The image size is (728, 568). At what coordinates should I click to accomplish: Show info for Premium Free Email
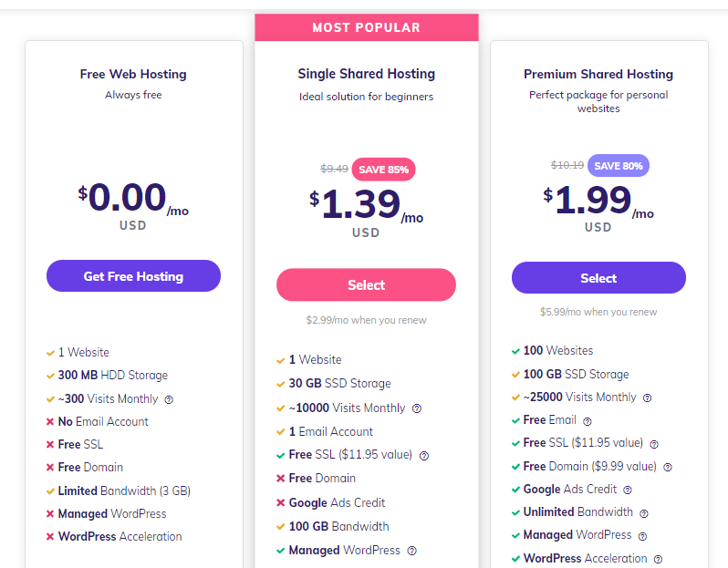coord(588,421)
